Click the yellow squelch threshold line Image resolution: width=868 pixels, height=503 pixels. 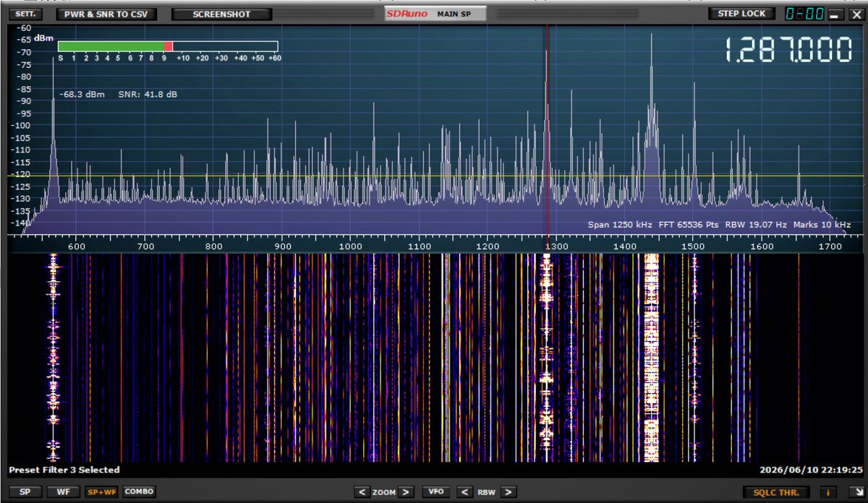pyautogui.click(x=435, y=176)
